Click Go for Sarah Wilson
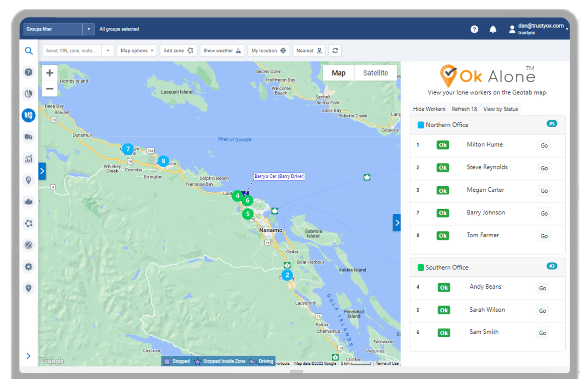588x387 pixels. [542, 311]
